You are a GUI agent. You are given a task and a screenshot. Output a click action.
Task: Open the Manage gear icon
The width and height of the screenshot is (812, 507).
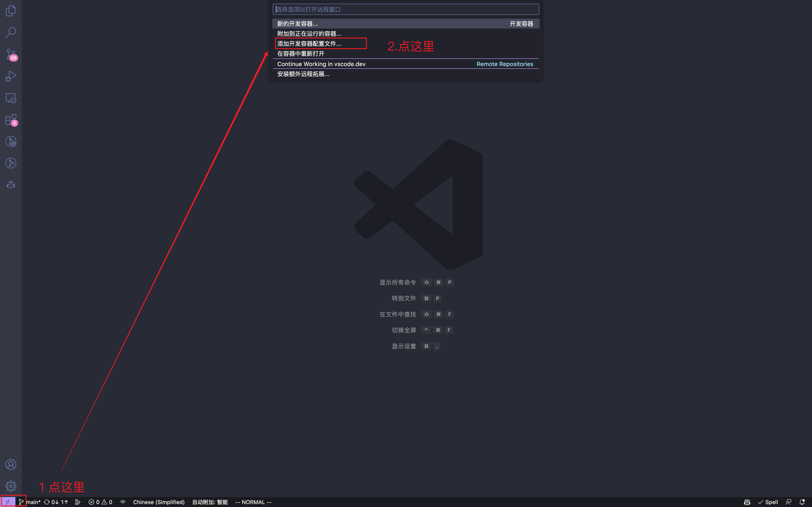11,486
